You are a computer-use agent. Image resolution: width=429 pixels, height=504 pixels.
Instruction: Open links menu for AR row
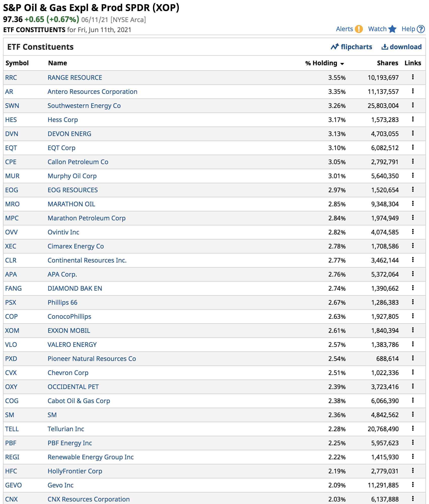pyautogui.click(x=413, y=91)
